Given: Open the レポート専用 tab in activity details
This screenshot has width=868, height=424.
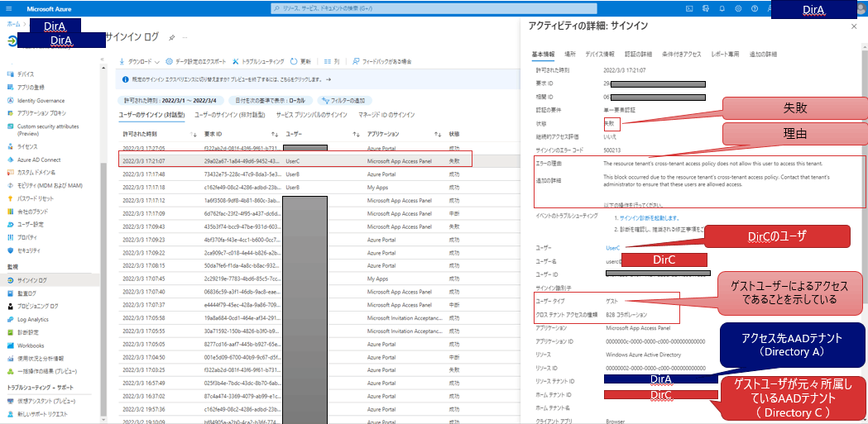Looking at the screenshot, I should click(x=725, y=55).
